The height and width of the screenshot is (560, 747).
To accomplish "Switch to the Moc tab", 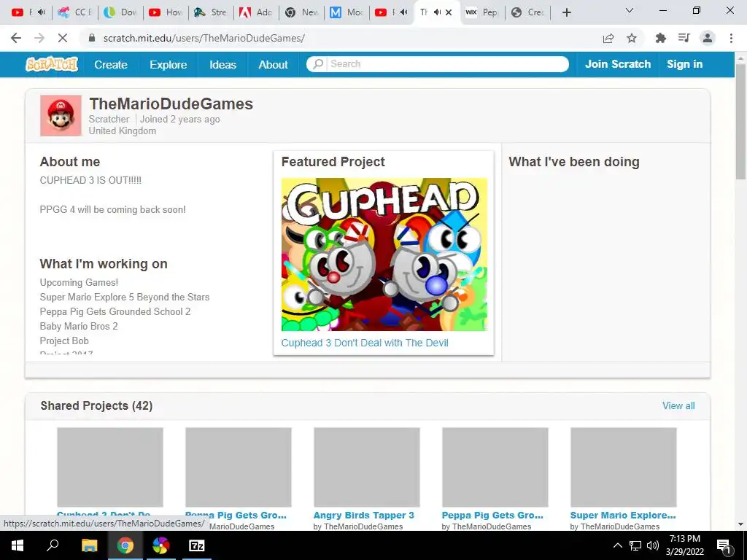I will 347,12.
